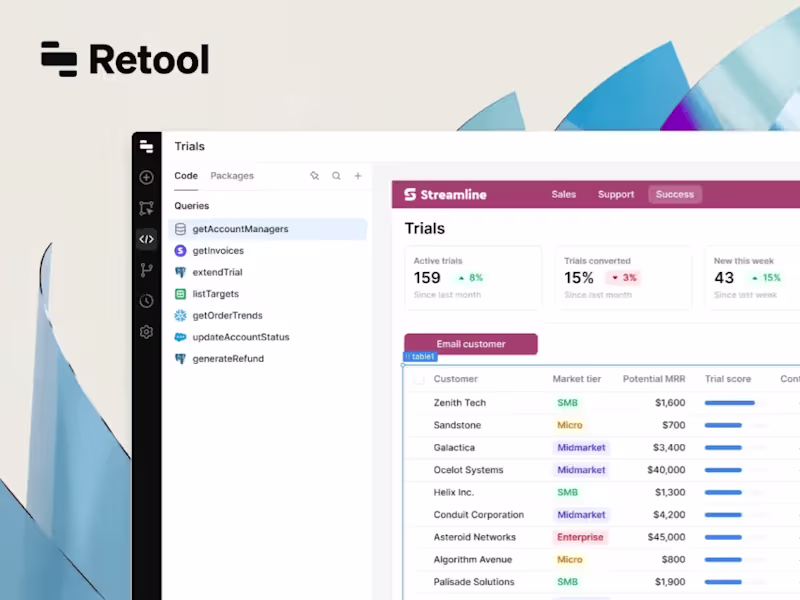Click the Algorithm Avenue customer cell
The width and height of the screenshot is (800, 600).
coord(472,560)
